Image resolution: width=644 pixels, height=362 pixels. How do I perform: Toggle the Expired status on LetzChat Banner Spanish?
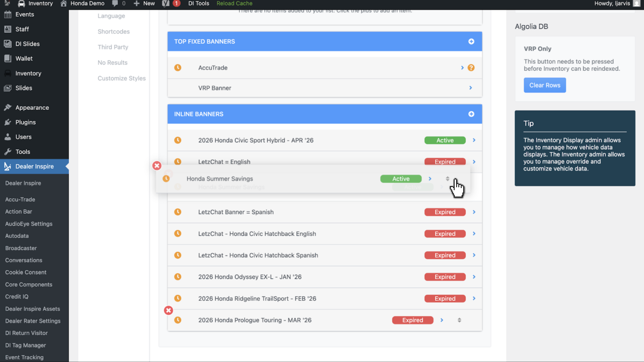click(x=445, y=212)
